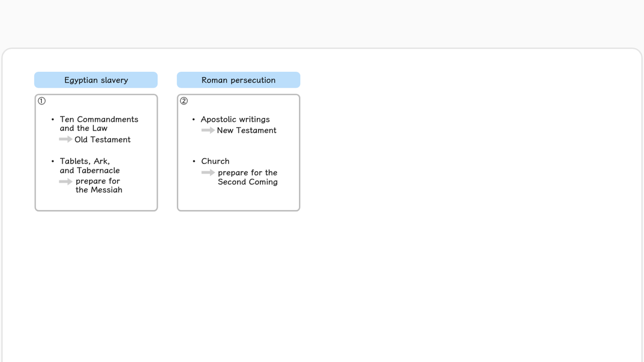The width and height of the screenshot is (644, 362).
Task: Click the 'prepare for the Messiah' text
Action: [x=99, y=186]
